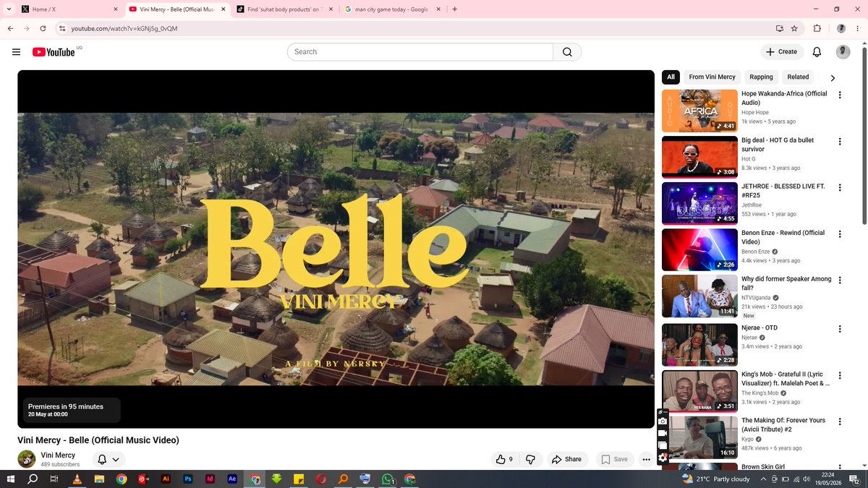
Task: Click the Share button
Action: tap(566, 459)
